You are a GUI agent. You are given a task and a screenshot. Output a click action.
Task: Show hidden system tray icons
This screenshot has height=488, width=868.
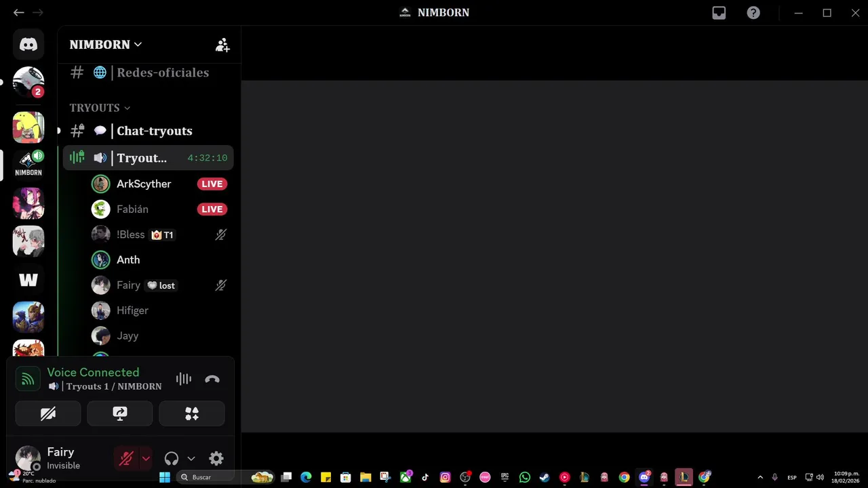tap(759, 477)
